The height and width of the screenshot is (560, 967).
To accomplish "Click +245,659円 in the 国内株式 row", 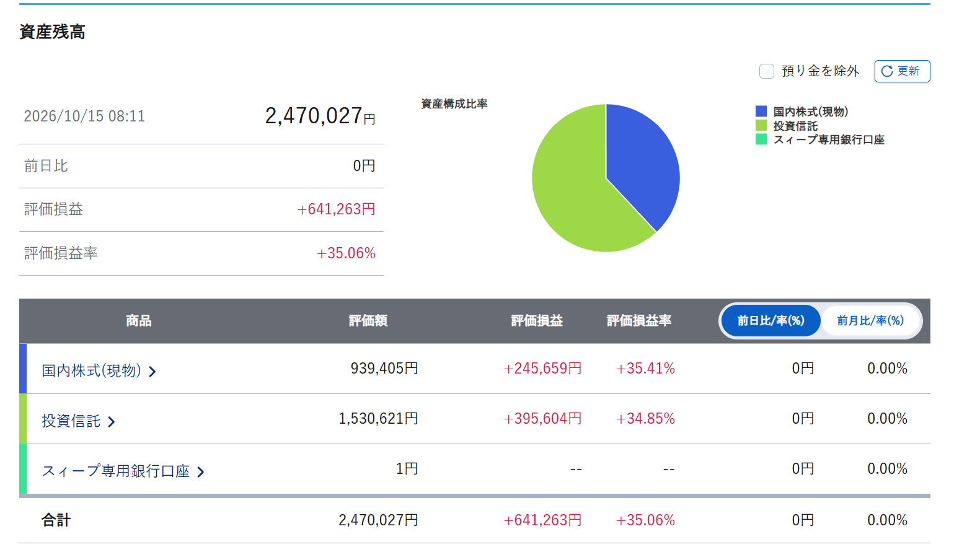I will pos(542,369).
